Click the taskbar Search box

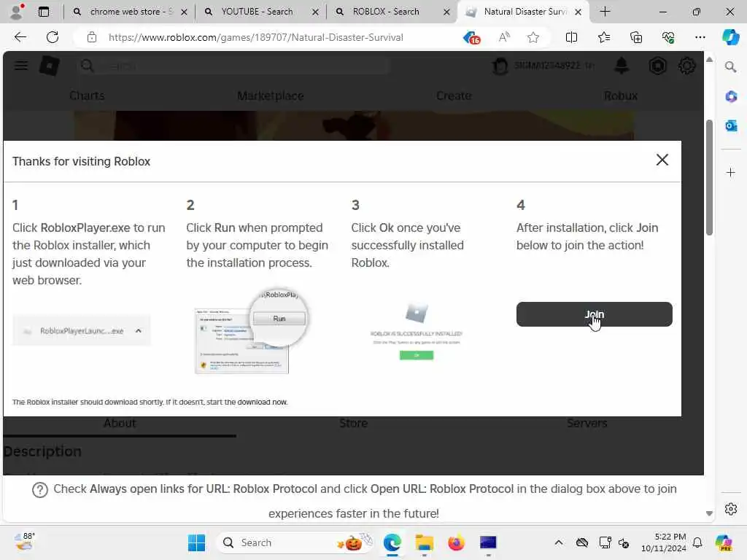(296, 542)
